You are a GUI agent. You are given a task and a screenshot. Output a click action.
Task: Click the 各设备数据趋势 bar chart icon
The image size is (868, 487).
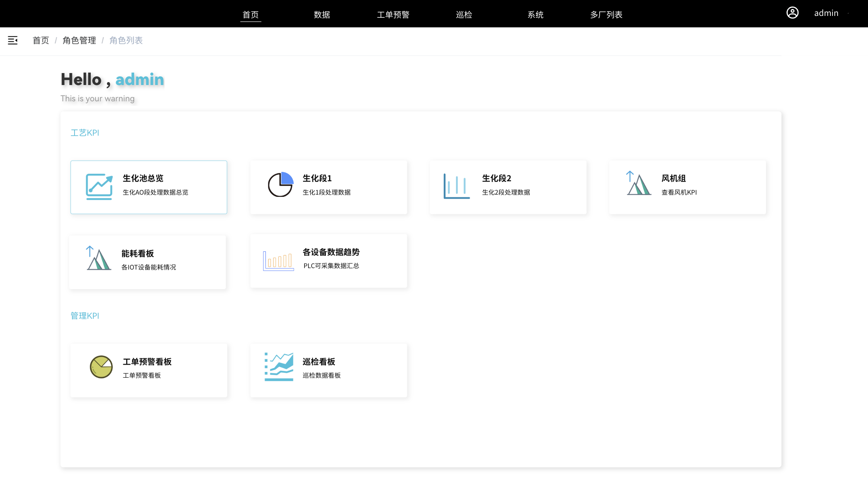[278, 261]
